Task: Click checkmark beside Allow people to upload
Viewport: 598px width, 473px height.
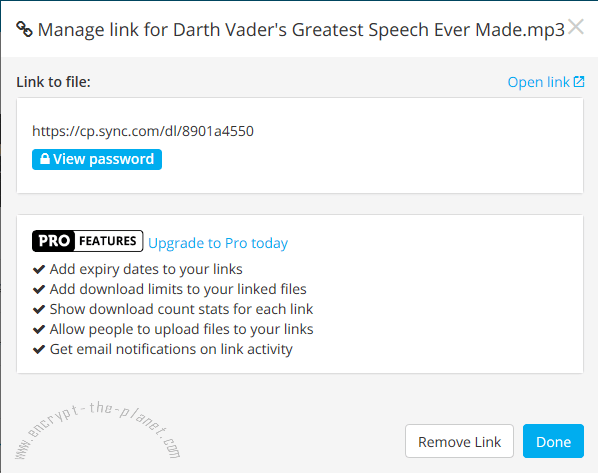Action: (x=39, y=329)
